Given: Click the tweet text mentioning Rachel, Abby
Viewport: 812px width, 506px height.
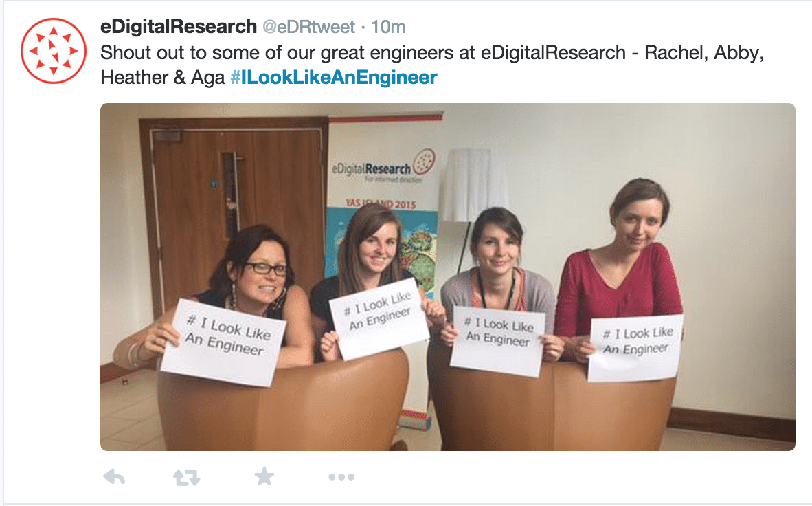Looking at the screenshot, I should (x=432, y=52).
